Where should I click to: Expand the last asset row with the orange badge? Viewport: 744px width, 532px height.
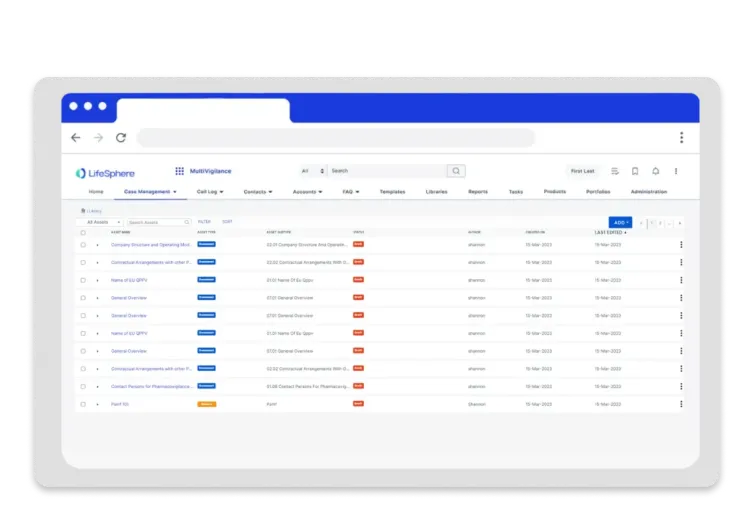point(98,404)
